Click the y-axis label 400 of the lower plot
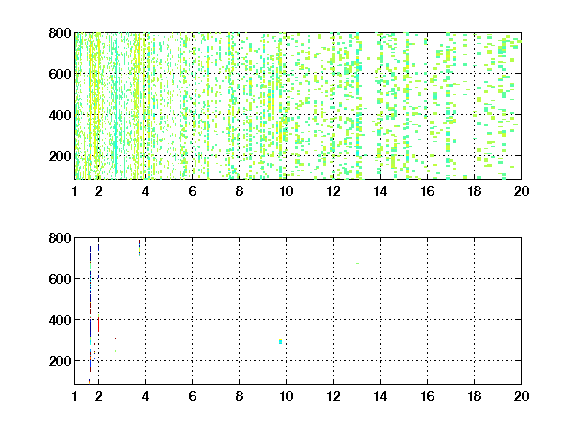The height and width of the screenshot is (432, 576). tap(60, 320)
